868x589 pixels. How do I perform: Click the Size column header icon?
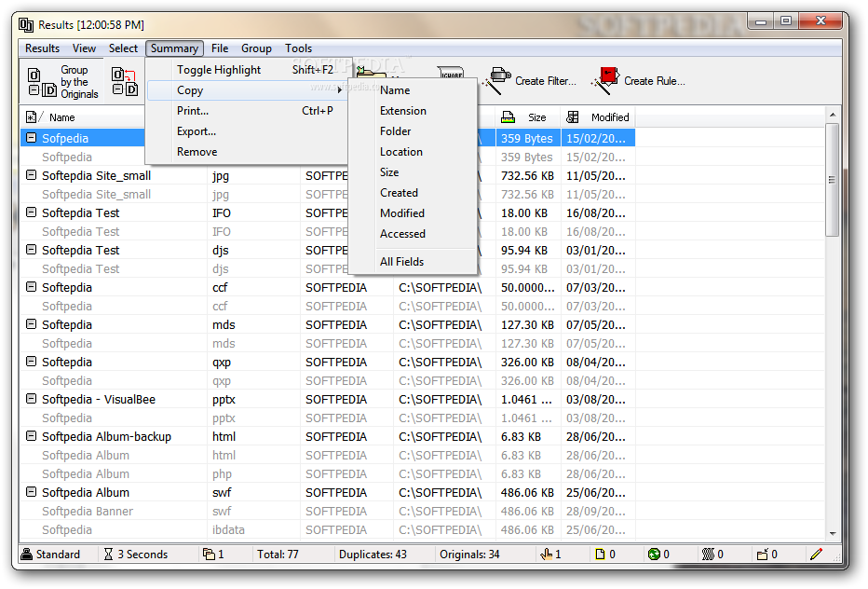pyautogui.click(x=508, y=116)
